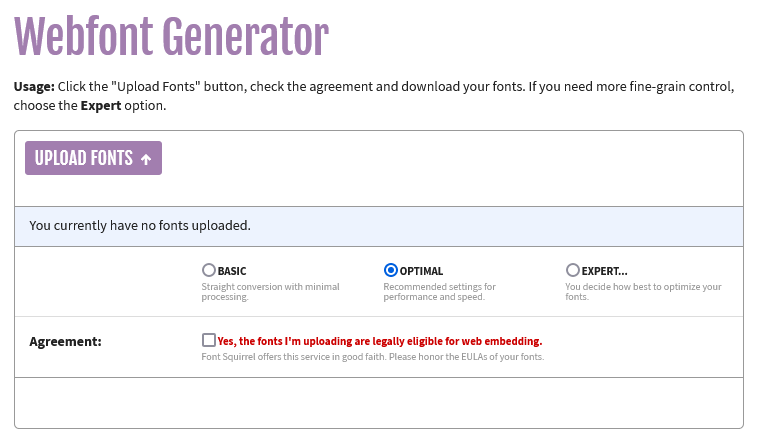Click the 'no fonts uploaded' notice bar
Screen dimensions: 761x432
(379, 226)
